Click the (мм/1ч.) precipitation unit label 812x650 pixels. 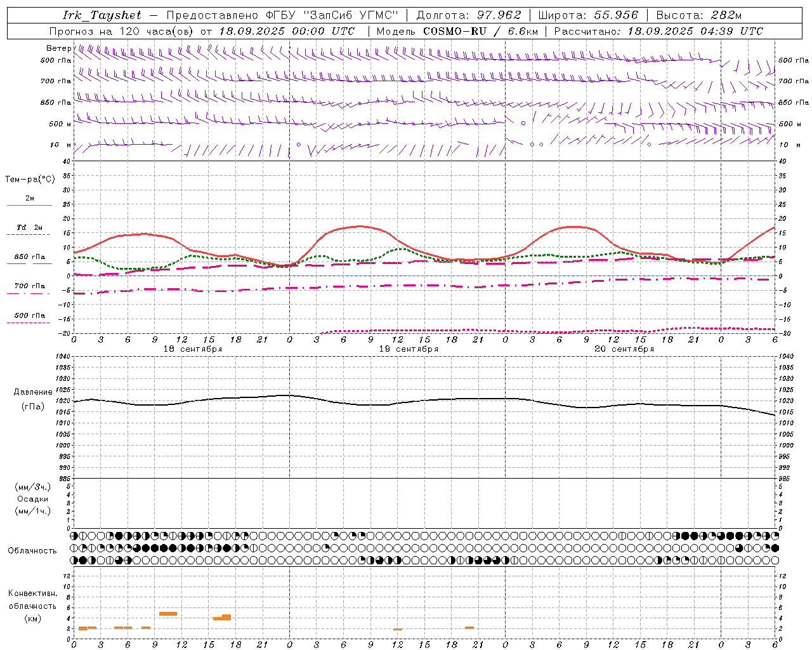33,511
